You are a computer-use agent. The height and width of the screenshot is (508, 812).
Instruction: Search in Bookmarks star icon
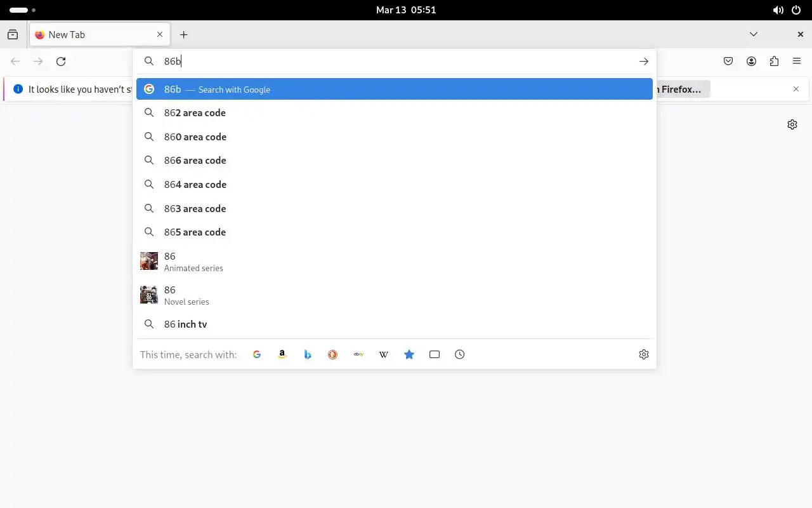coord(409,354)
